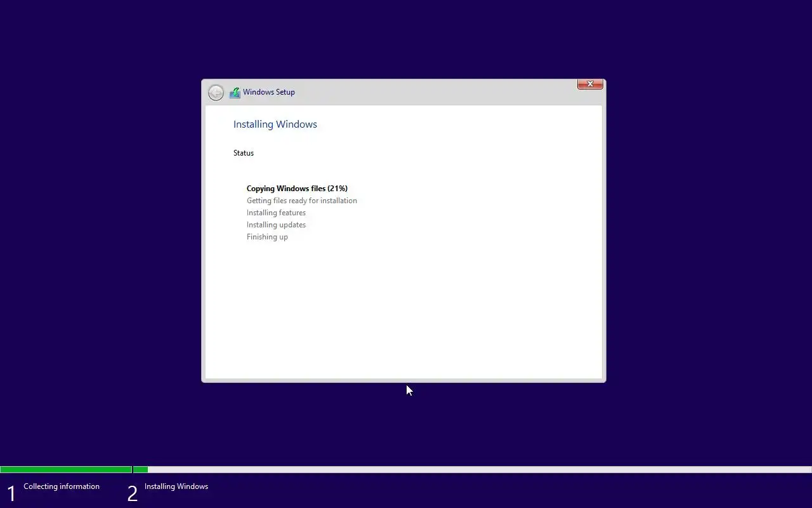Viewport: 812px width, 508px height.
Task: Click the bottom "Installing Windows" phase label
Action: (176, 486)
